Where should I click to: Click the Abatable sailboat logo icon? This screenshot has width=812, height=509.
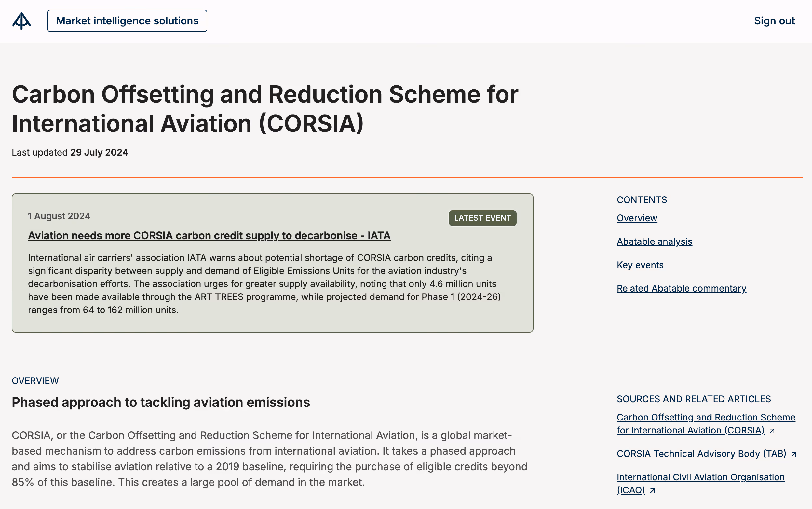point(21,21)
